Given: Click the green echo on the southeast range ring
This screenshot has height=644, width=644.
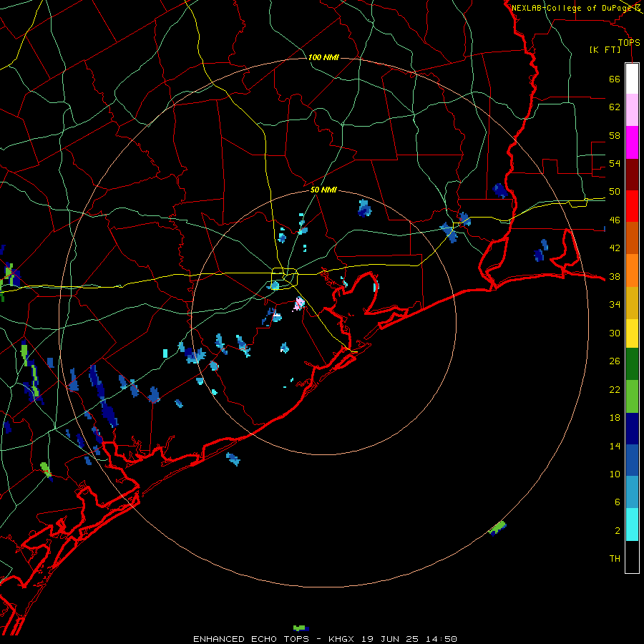Looking at the screenshot, I should (x=497, y=528).
